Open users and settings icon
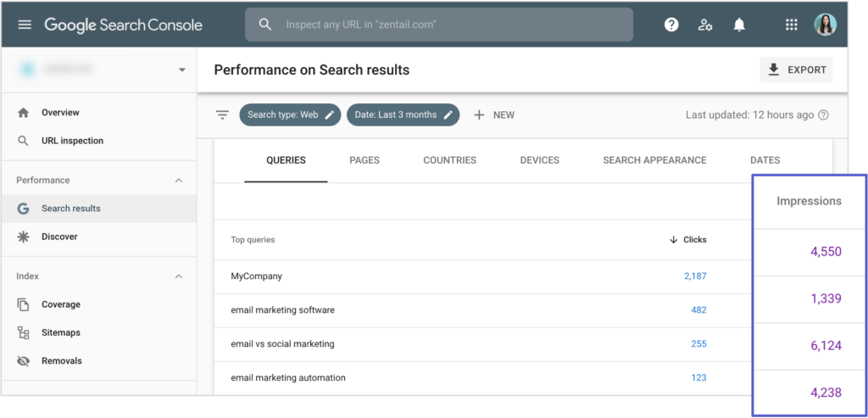Viewport: 868px width, 418px height. 704,25
